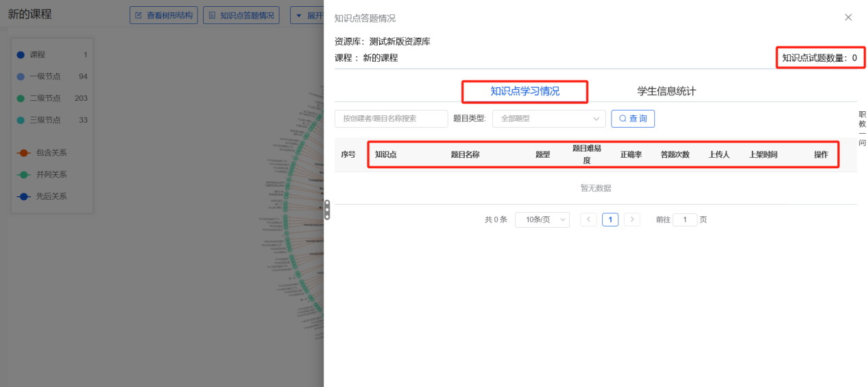Close the 知识点答题情况 panel
Image resolution: width=868 pixels, height=387 pixels.
848,17
